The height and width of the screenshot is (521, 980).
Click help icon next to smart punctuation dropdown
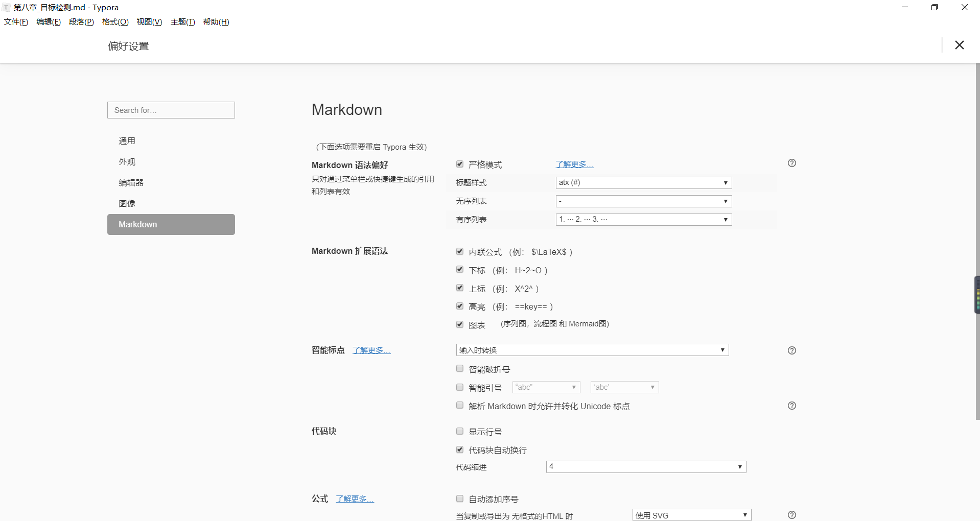(792, 350)
